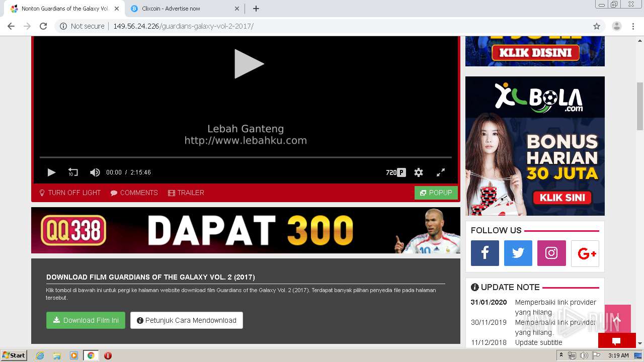Open a new browser tab
This screenshot has width=644, height=362.
click(x=256, y=9)
